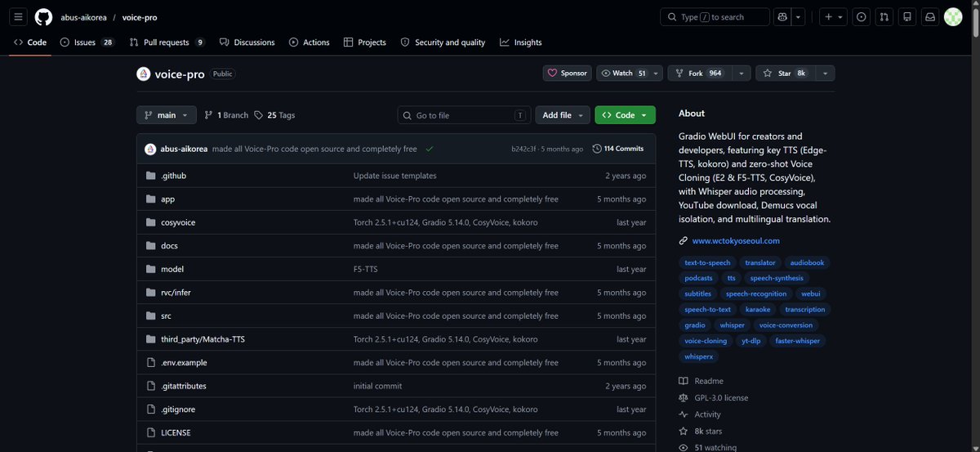Screen dimensions: 980x452
Task: Open the whisperx topic tag
Action: (698, 356)
